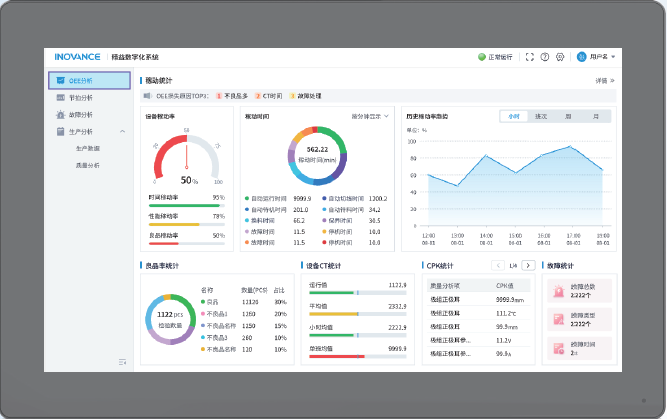This screenshot has width=667, height=419.
Task: Select the 周 trend tab
Action: click(568, 116)
